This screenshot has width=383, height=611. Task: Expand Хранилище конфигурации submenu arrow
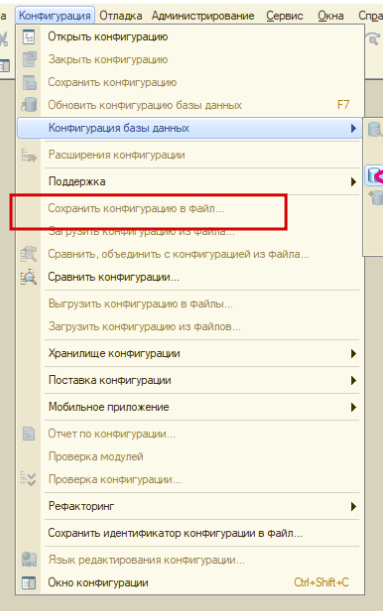353,353
